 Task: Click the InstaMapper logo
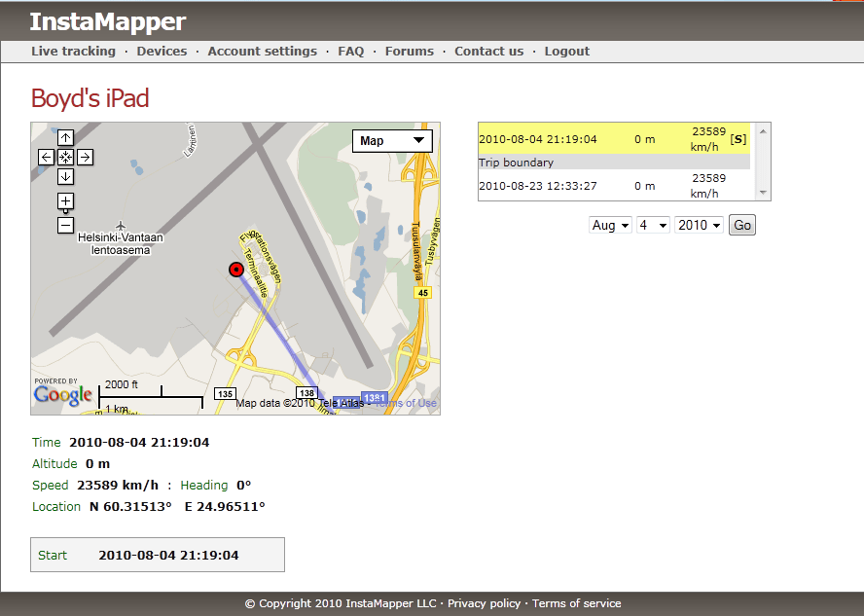(x=107, y=22)
